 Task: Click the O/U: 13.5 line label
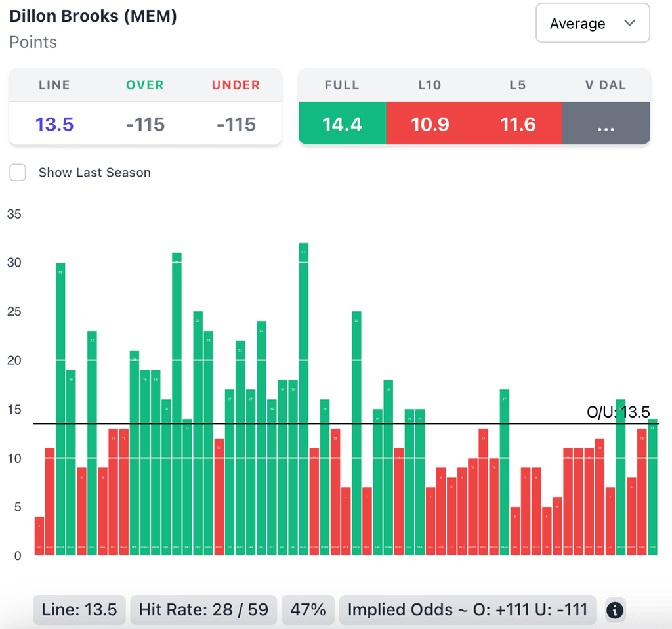tap(618, 412)
